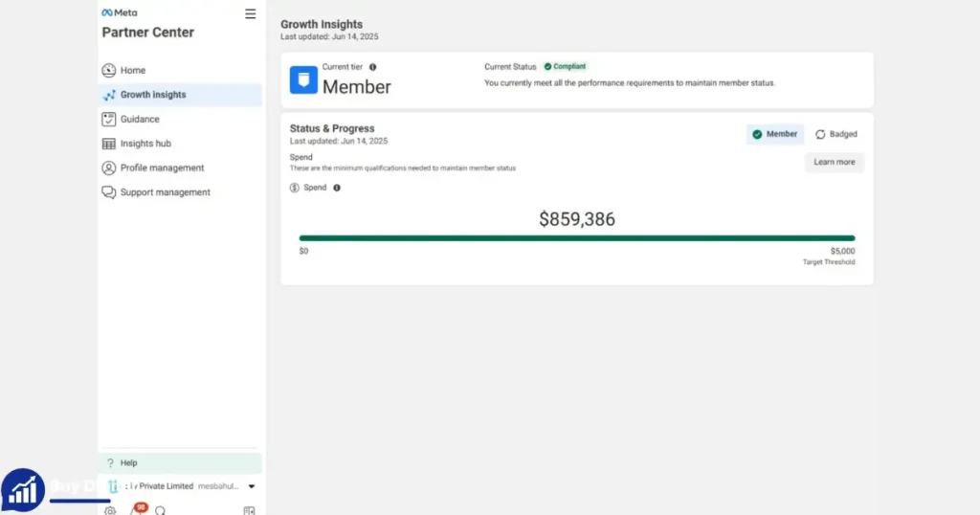Image resolution: width=980 pixels, height=515 pixels.
Task: Click the $5,000 target threshold value
Action: click(842, 251)
